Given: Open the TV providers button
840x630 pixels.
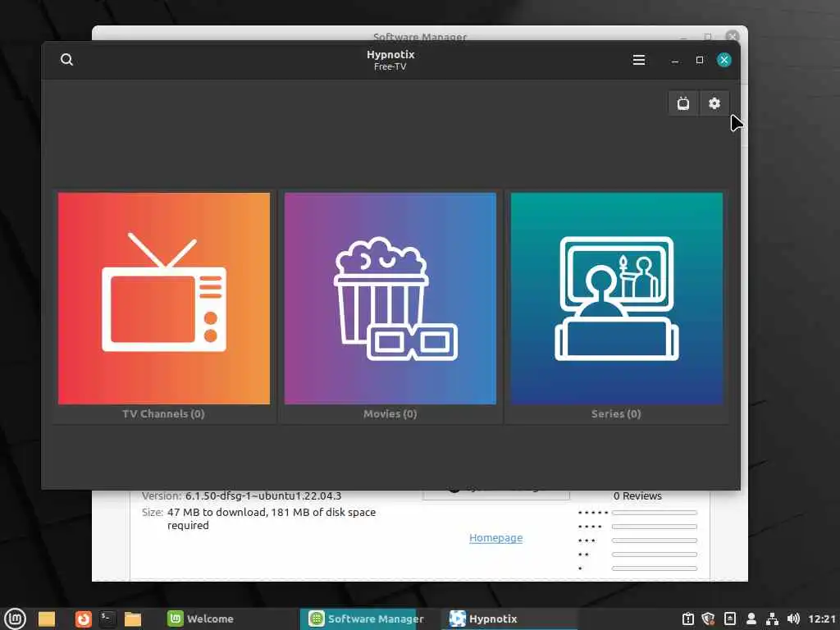Looking at the screenshot, I should (683, 103).
